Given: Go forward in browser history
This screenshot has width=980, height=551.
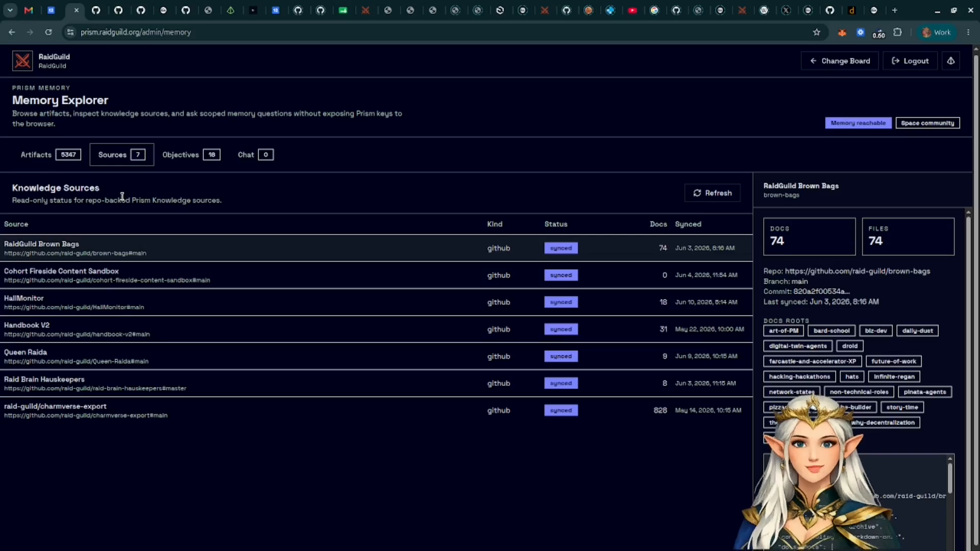Looking at the screenshot, I should point(30,32).
